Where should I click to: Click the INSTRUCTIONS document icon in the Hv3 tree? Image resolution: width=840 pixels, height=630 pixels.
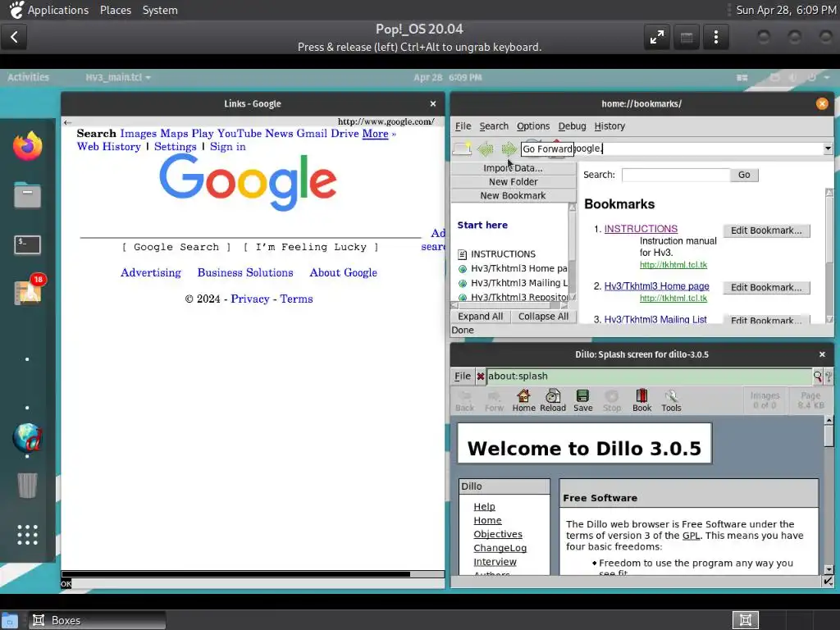point(463,254)
